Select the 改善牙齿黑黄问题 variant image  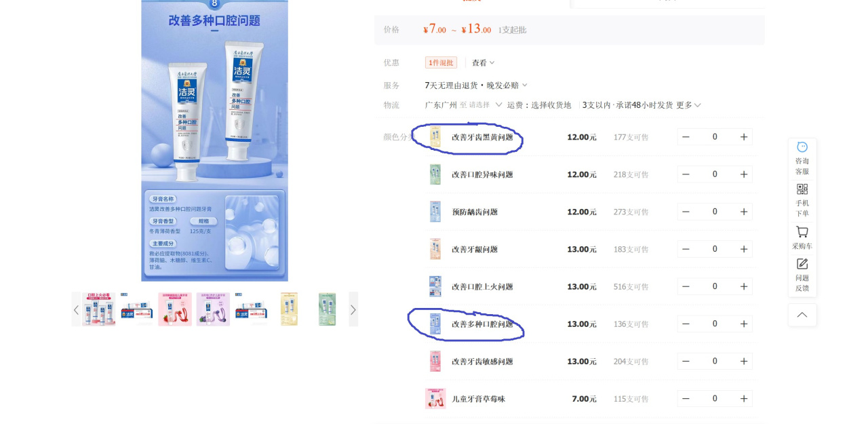[x=435, y=137]
